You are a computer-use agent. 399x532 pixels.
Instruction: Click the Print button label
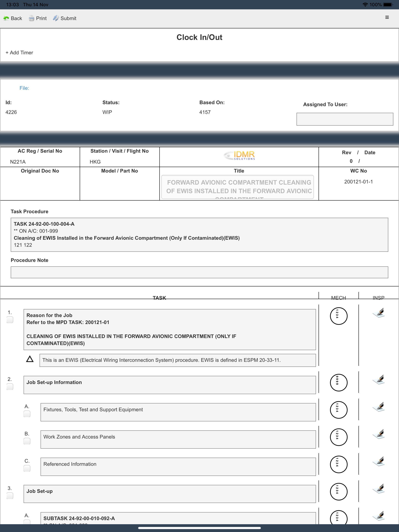click(41, 18)
